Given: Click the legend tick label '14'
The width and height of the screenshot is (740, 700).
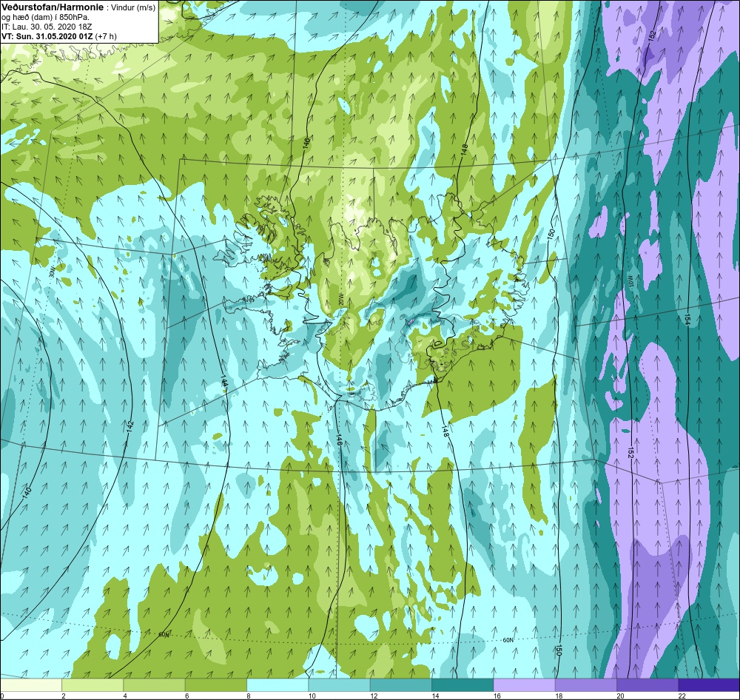Looking at the screenshot, I should coord(435,695).
